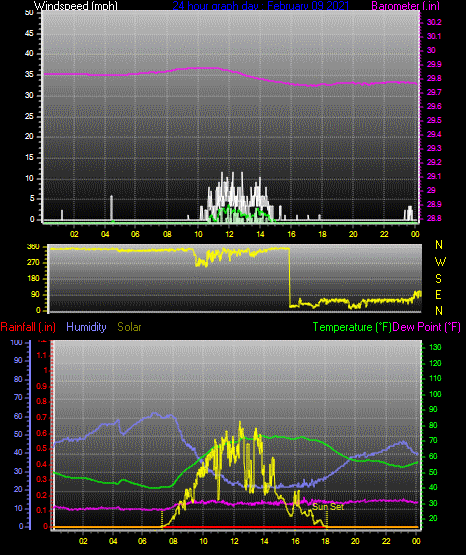This screenshot has height=555, width=466.
Task: Click the 130 value on temperature axis
Action: (x=435, y=348)
